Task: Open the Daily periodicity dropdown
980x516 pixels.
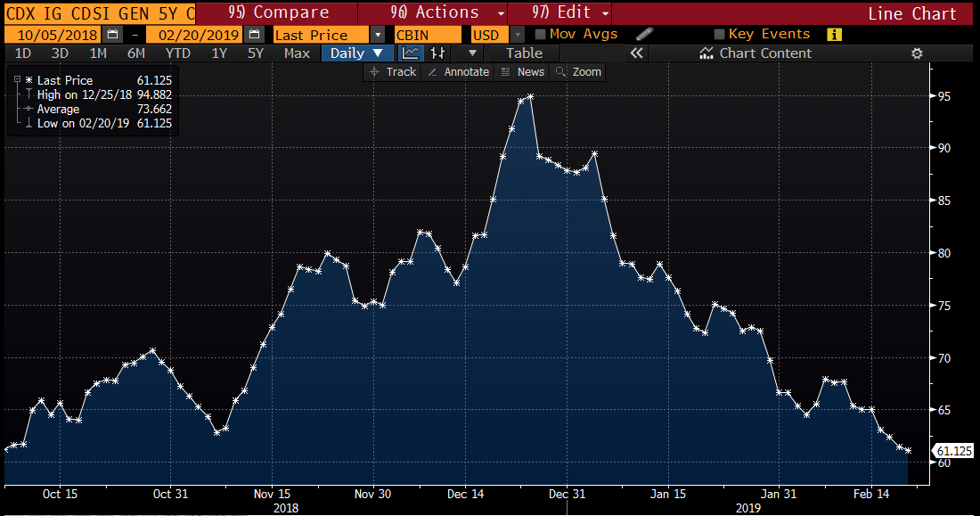Action: (x=357, y=53)
